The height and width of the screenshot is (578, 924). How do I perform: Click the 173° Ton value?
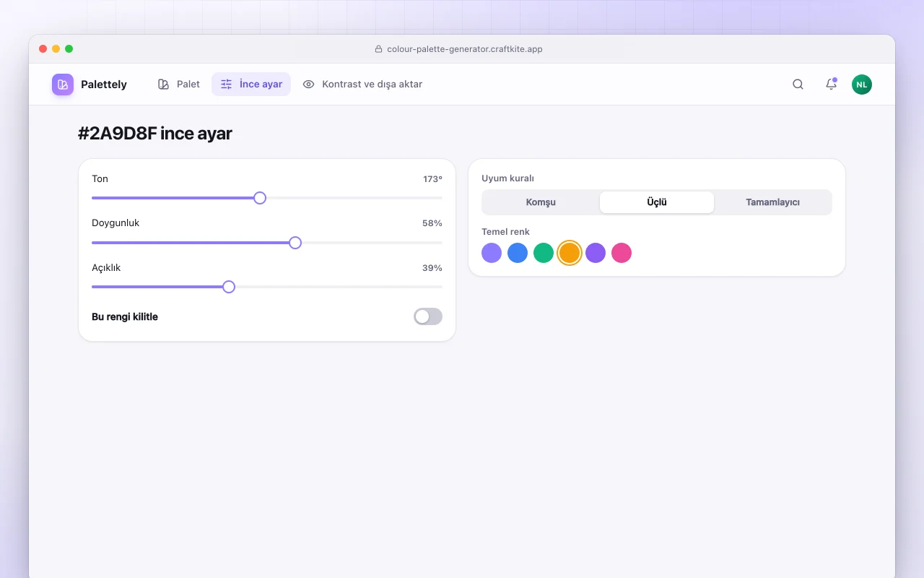pyautogui.click(x=432, y=179)
